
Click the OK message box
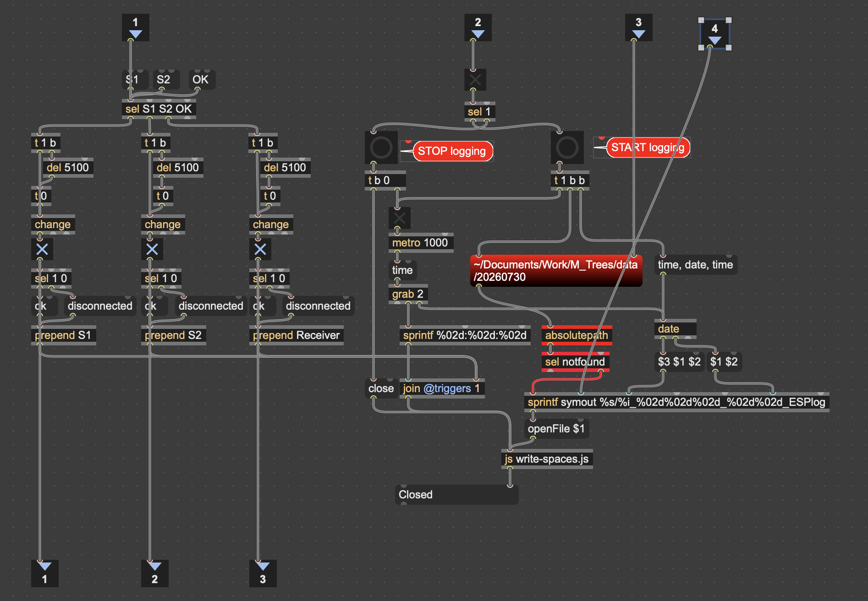point(202,80)
